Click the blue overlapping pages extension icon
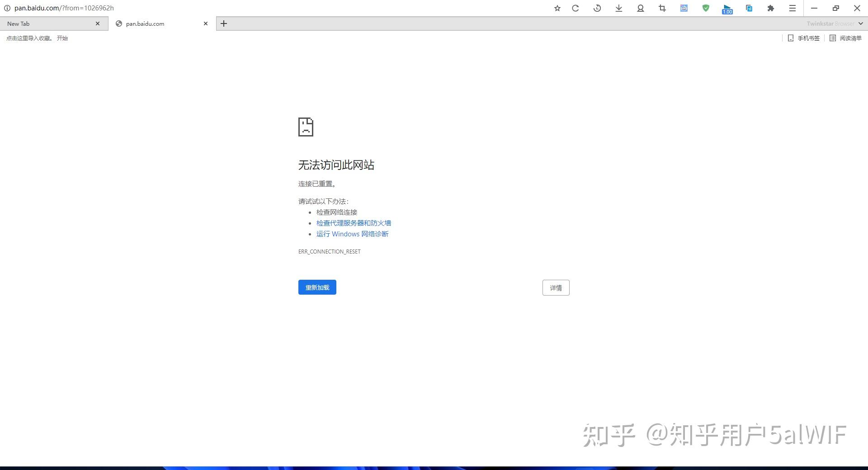This screenshot has height=470, width=868. [x=749, y=8]
